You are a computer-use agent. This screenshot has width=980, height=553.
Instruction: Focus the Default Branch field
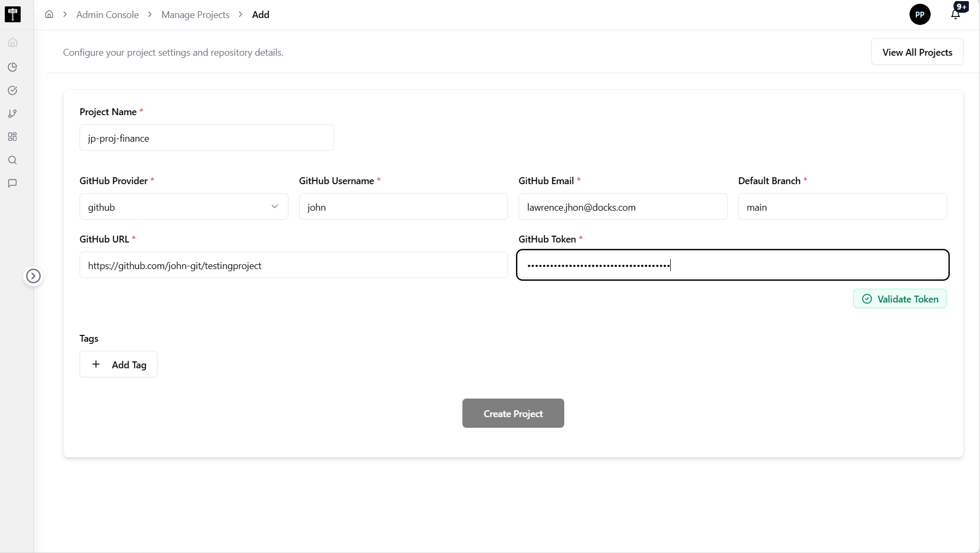click(843, 206)
